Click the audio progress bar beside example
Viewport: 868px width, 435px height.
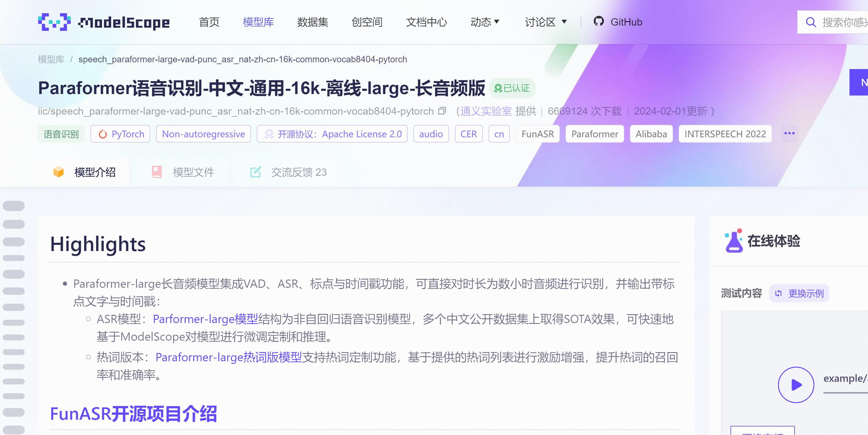pyautogui.click(x=845, y=393)
